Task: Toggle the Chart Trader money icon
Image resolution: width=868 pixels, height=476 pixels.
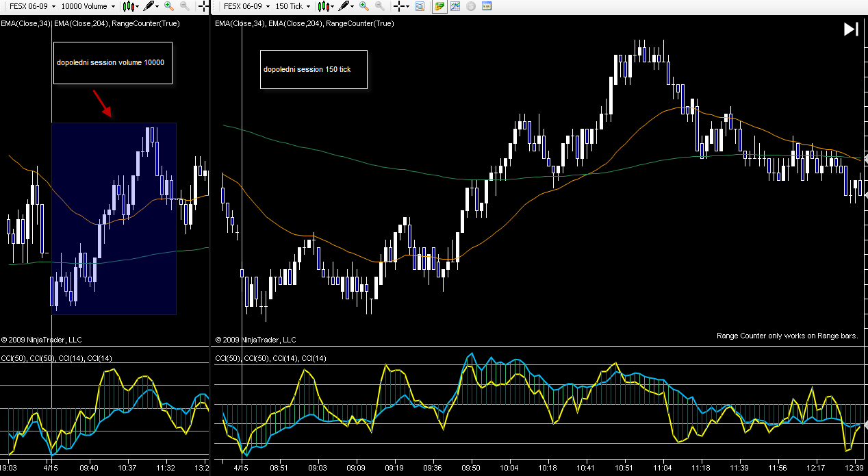Action: [x=439, y=6]
